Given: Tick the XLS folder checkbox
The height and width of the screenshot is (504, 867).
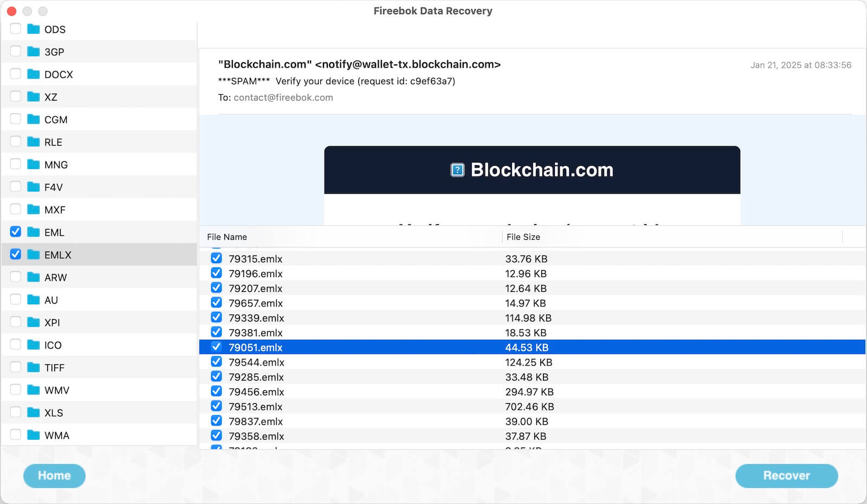Looking at the screenshot, I should click(x=16, y=412).
